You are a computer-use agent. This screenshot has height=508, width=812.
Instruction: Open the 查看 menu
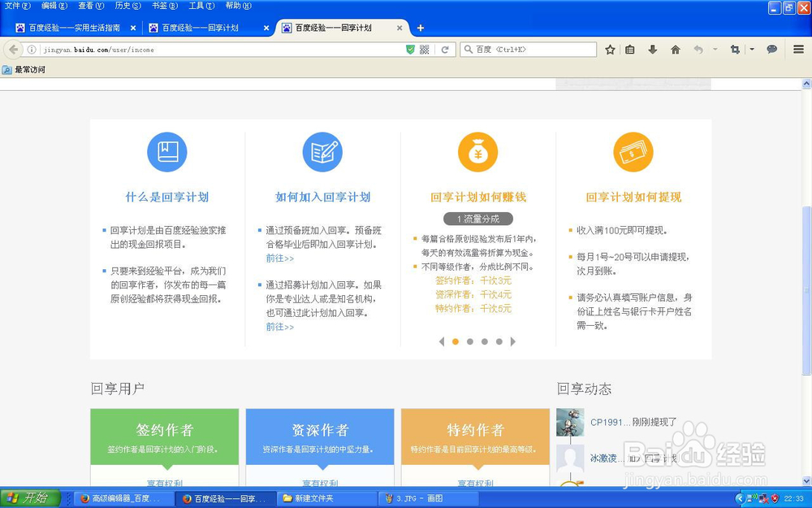point(91,6)
